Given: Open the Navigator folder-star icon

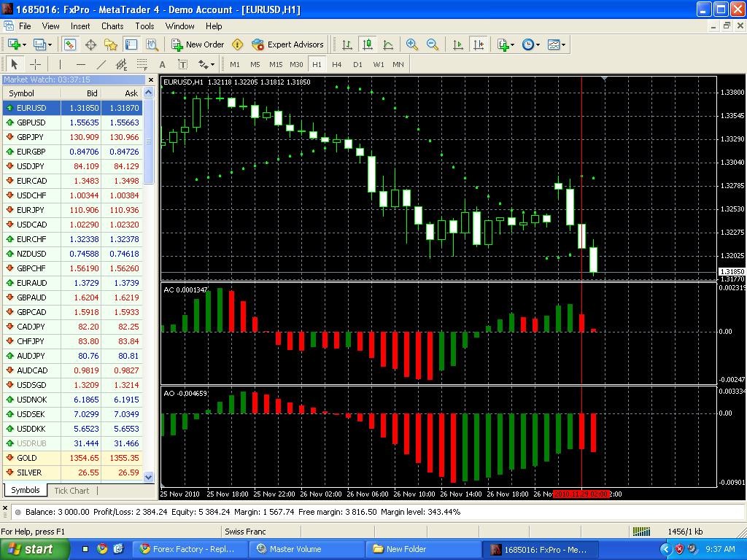Looking at the screenshot, I should point(111,44).
